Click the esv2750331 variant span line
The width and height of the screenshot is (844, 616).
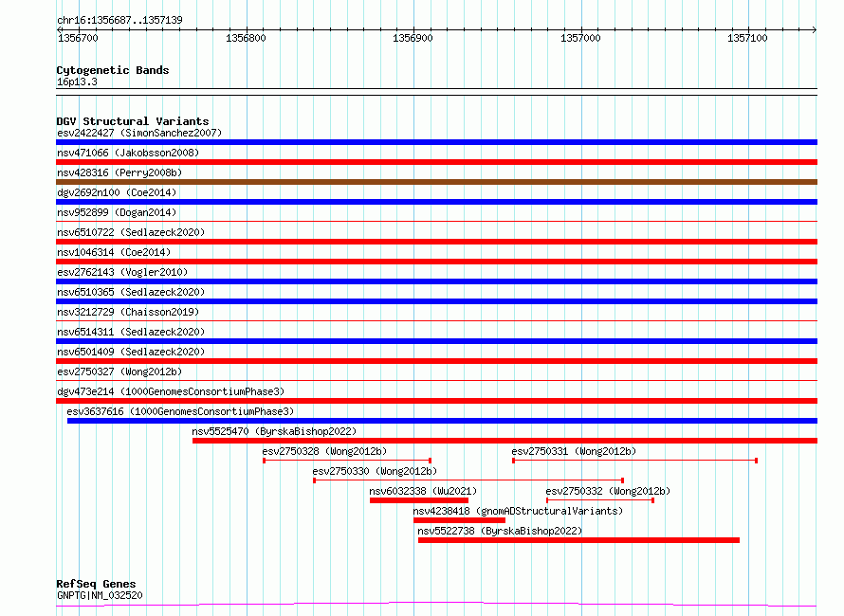coord(634,461)
